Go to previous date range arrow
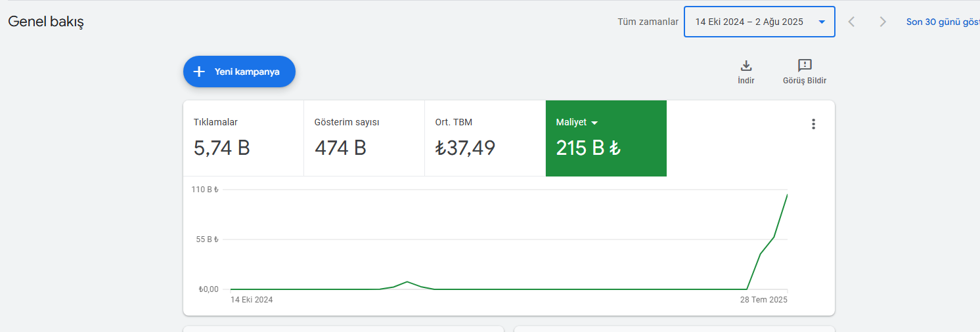This screenshot has height=332, width=980. click(x=851, y=22)
